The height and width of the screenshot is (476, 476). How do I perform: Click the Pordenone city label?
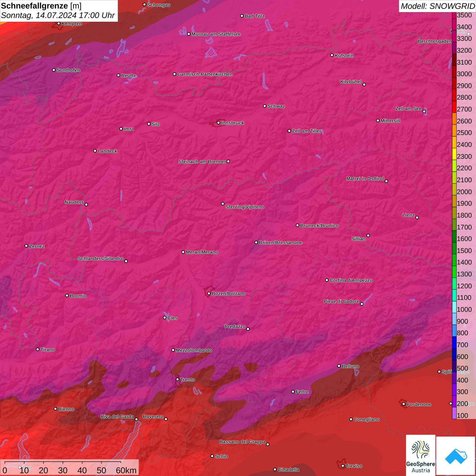point(419,404)
